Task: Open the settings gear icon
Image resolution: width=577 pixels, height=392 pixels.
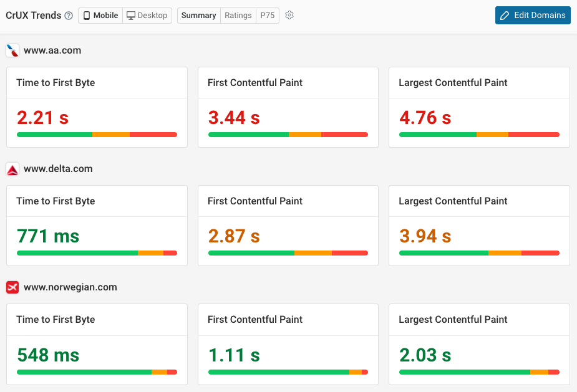Action: 289,15
